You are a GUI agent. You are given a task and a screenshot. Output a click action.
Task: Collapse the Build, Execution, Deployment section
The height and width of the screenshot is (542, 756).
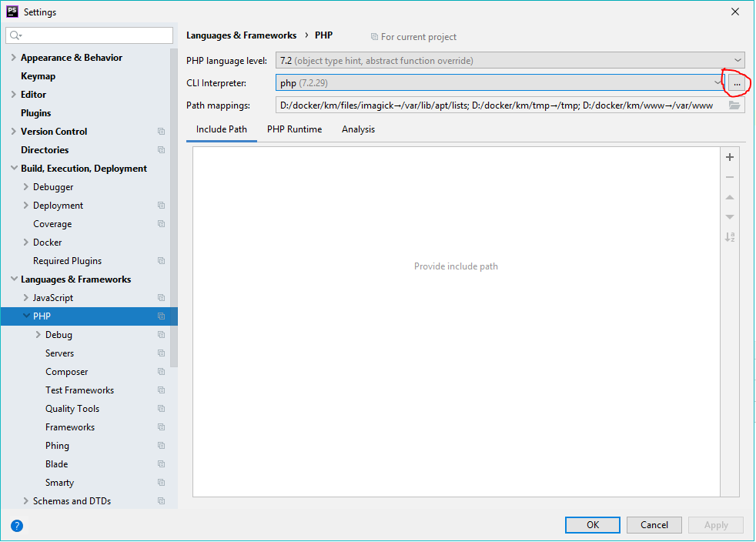pyautogui.click(x=14, y=169)
